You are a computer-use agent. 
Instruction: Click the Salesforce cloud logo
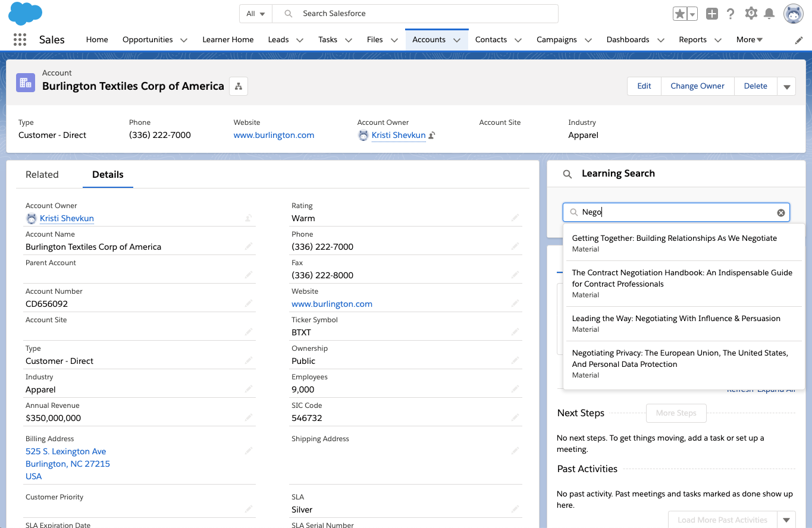tap(25, 13)
